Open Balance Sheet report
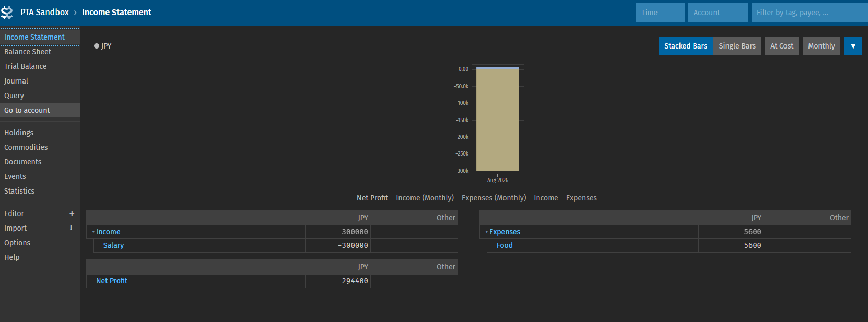 (40, 52)
